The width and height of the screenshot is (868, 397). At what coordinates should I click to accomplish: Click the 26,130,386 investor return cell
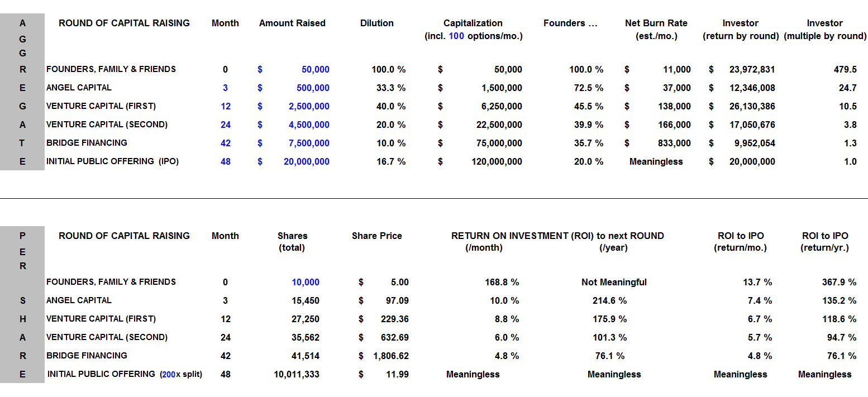click(x=752, y=106)
